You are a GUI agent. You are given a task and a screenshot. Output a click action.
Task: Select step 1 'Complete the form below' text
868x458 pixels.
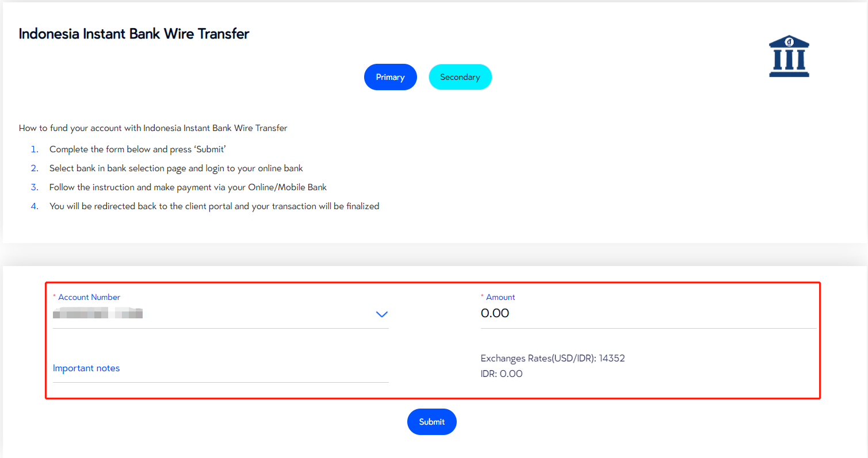137,149
